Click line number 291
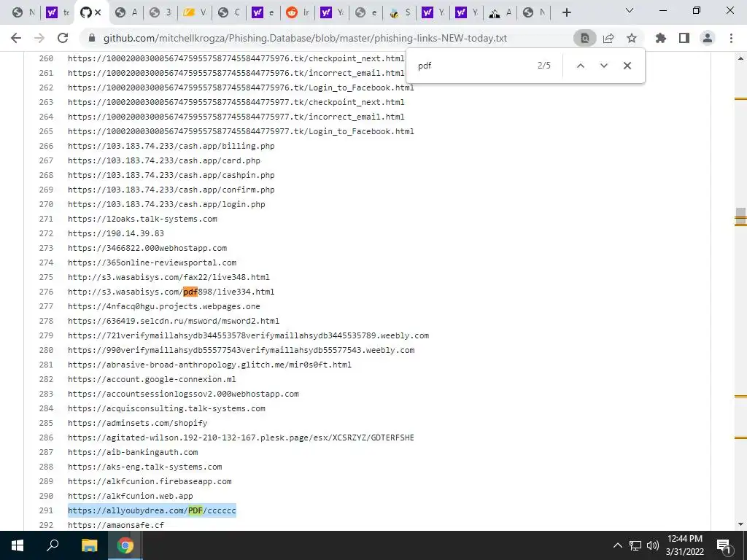 coord(46,510)
